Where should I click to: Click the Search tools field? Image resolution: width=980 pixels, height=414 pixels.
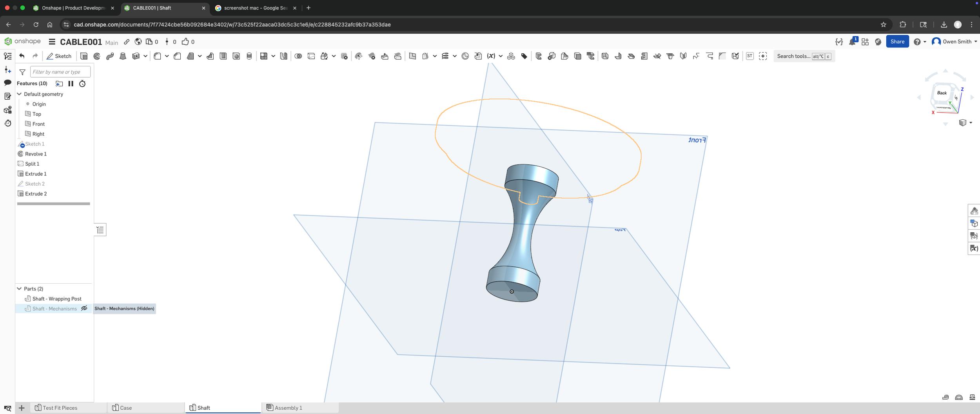(804, 56)
